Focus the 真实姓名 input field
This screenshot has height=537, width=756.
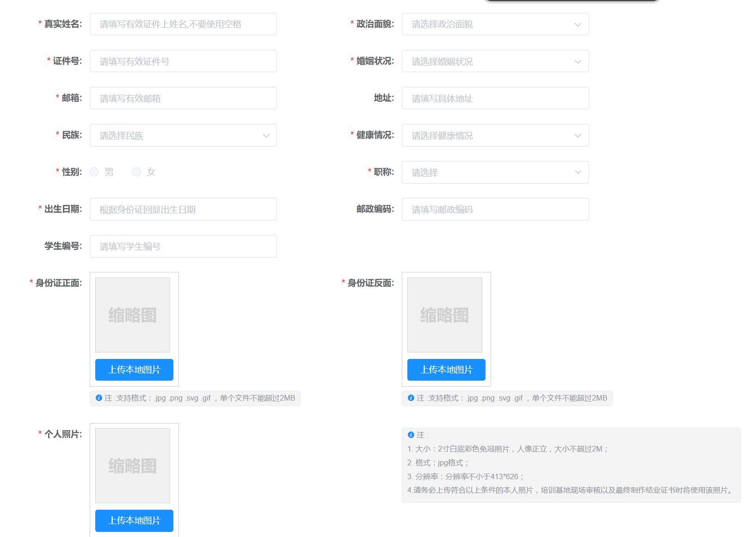point(183,24)
